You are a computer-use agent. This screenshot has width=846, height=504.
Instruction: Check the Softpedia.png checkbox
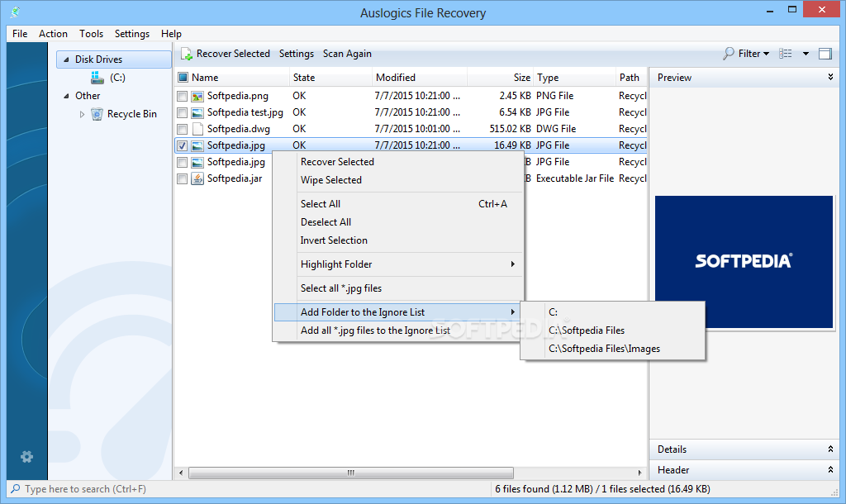[183, 97]
